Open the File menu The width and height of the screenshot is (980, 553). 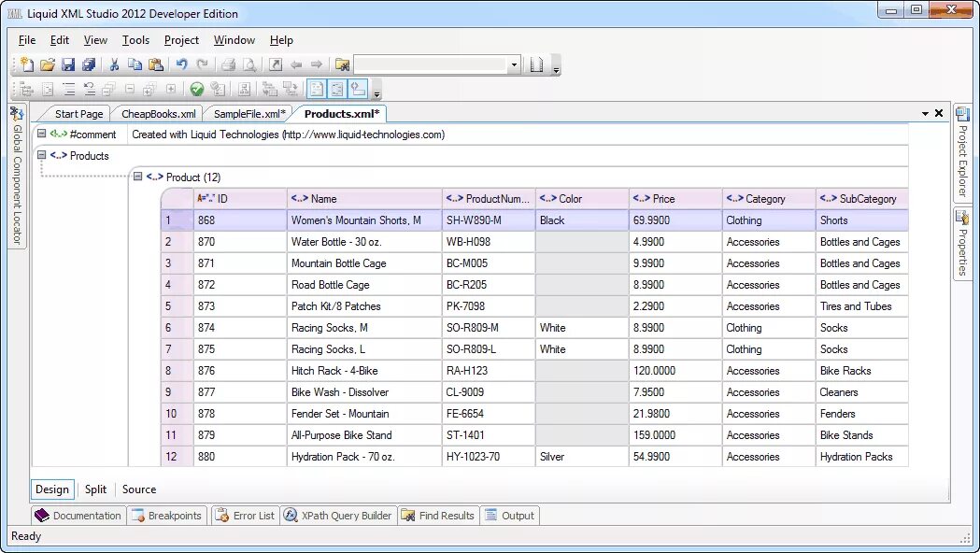click(x=27, y=40)
